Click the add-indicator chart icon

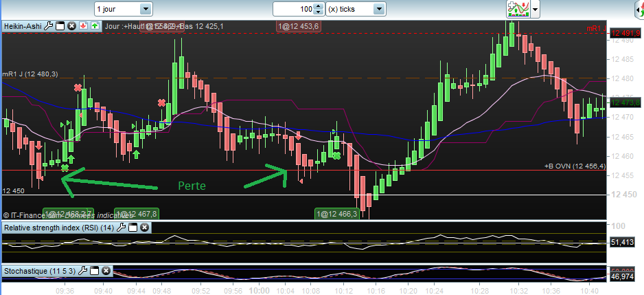pos(518,9)
